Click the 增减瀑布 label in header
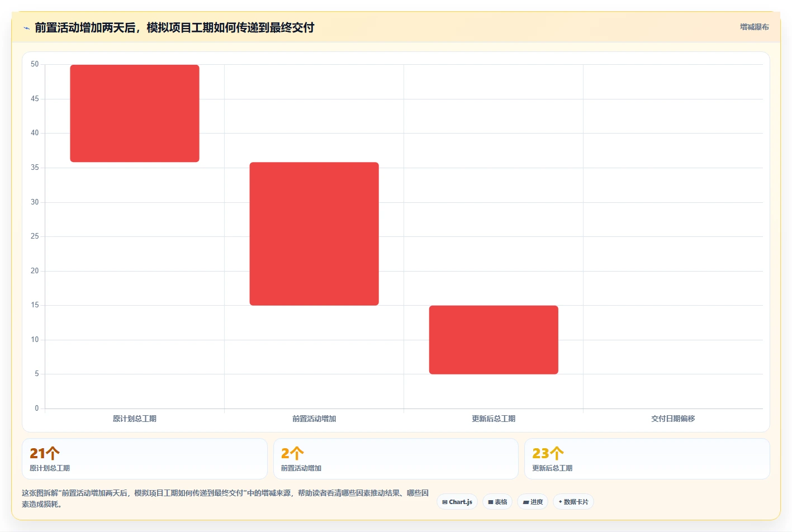 pos(754,27)
